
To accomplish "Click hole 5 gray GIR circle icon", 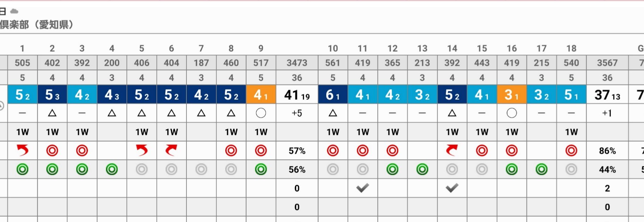I will [x=142, y=169].
